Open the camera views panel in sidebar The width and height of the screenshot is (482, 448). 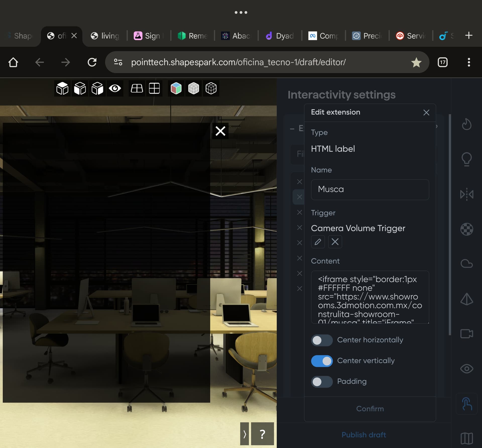coord(466,334)
